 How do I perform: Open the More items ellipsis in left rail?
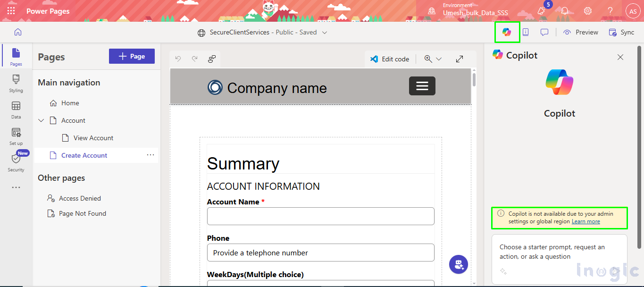click(16, 187)
